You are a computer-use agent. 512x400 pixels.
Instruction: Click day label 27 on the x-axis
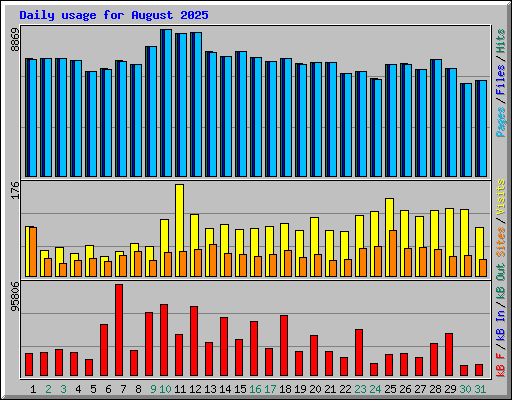click(x=420, y=389)
